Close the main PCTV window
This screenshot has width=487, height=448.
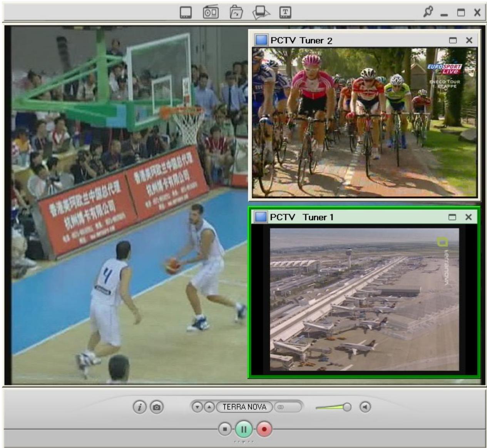(477, 13)
